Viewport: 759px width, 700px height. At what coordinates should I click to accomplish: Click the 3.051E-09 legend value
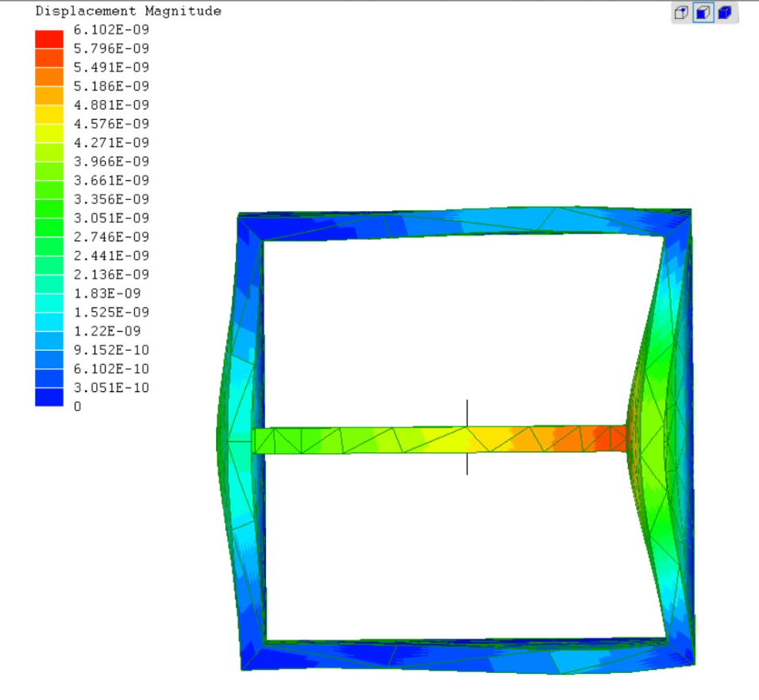point(111,219)
